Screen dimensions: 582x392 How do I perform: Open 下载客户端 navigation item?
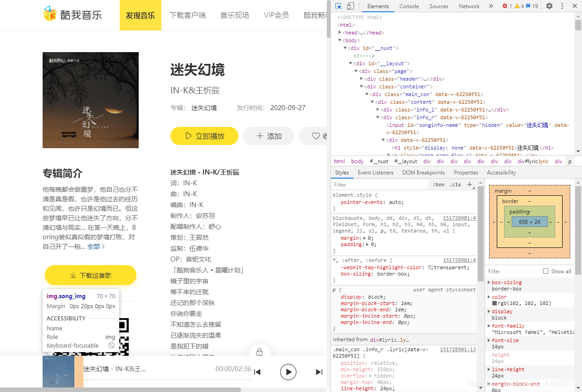point(188,15)
